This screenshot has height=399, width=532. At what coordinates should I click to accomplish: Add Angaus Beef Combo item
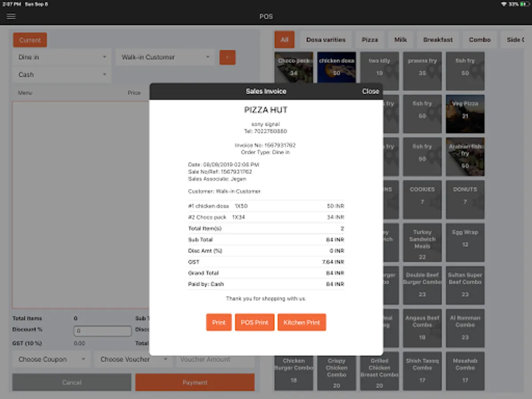pos(422,328)
